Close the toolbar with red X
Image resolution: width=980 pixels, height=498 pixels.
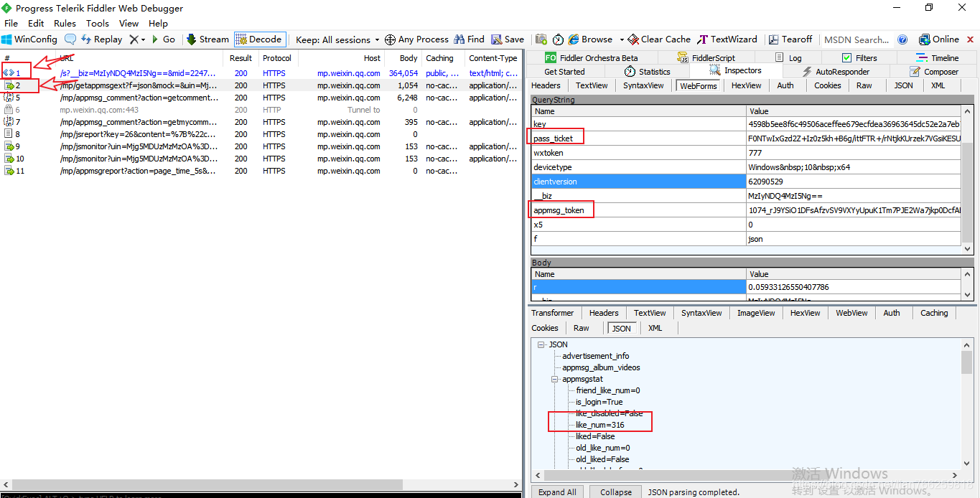point(971,39)
